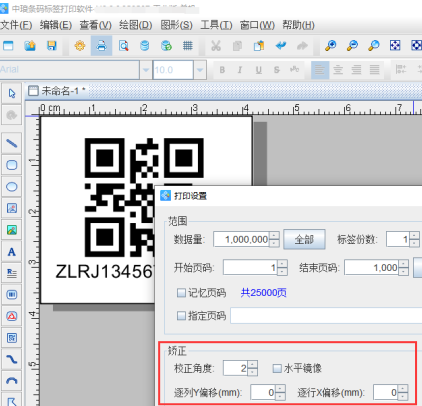Select the insert picture tool

12,230
